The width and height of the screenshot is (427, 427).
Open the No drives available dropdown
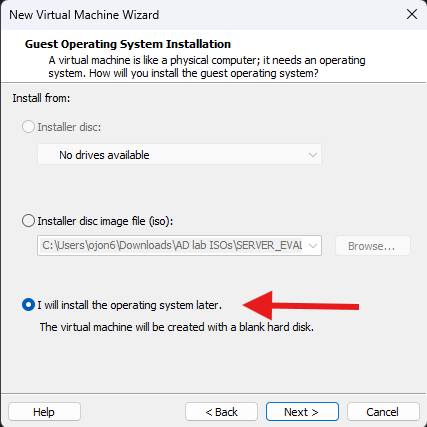pos(179,154)
